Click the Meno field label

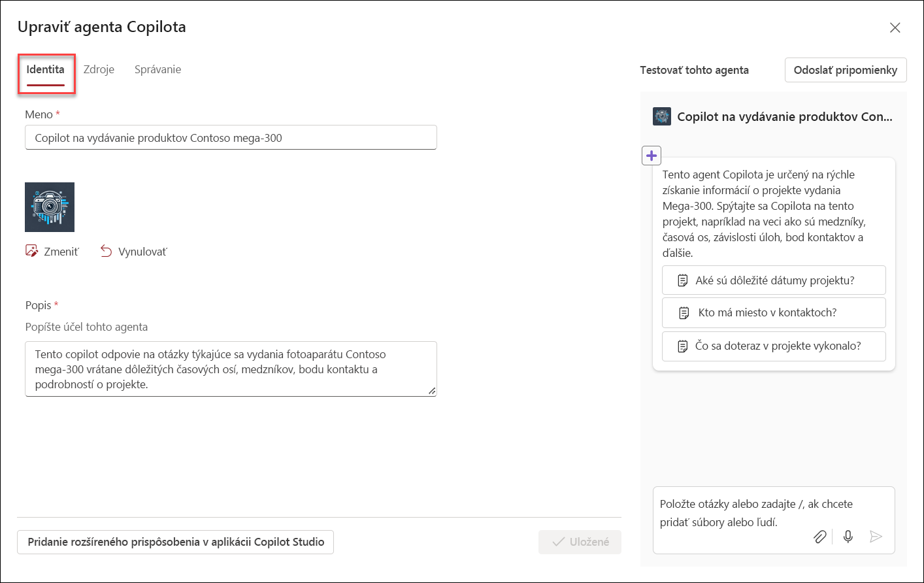tap(39, 114)
